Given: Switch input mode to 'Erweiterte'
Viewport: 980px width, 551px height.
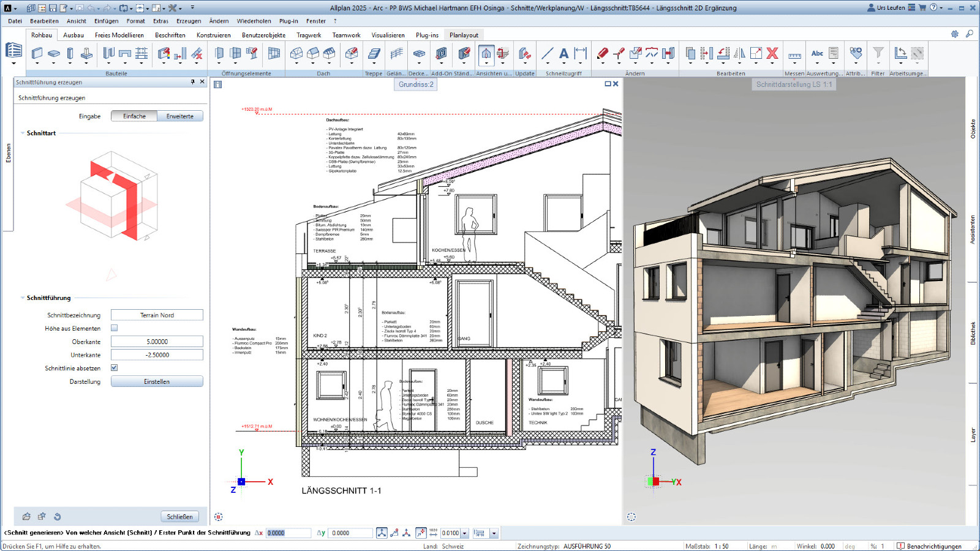Looking at the screenshot, I should pyautogui.click(x=179, y=116).
